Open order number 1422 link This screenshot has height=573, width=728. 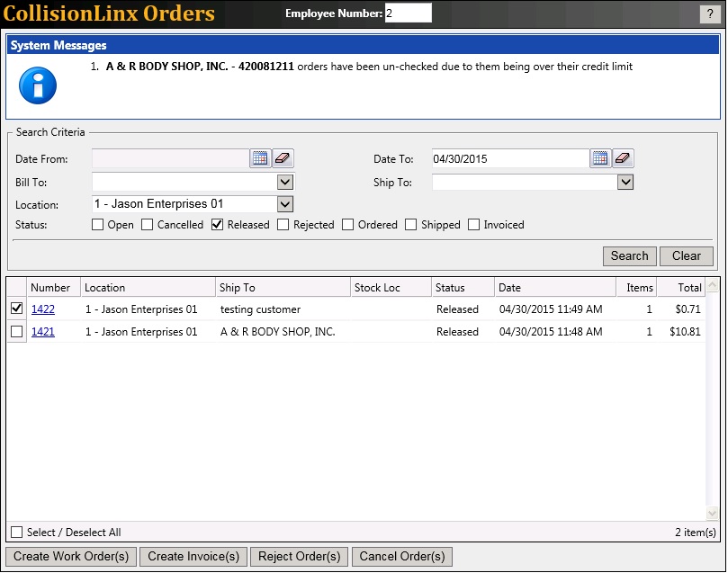coord(43,309)
